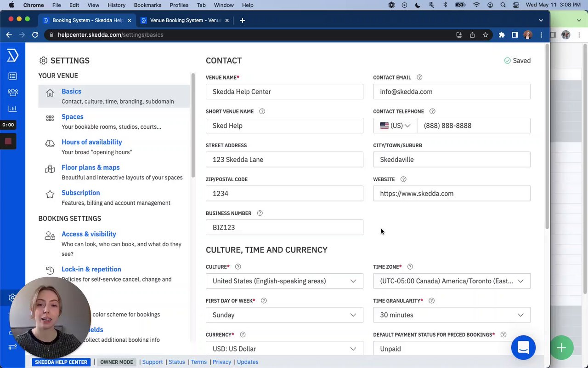Viewport: 588px width, 368px height.
Task: Open the Culture dropdown
Action: click(x=284, y=281)
